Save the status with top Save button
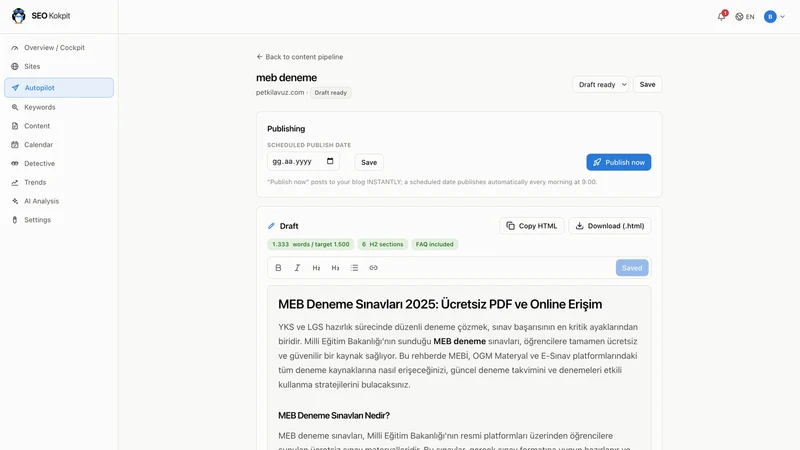The height and width of the screenshot is (450, 800). [x=647, y=85]
